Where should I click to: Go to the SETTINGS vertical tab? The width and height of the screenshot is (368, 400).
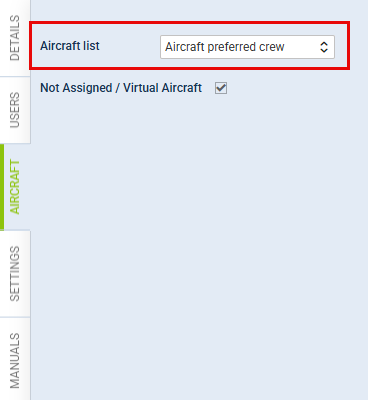pos(15,274)
